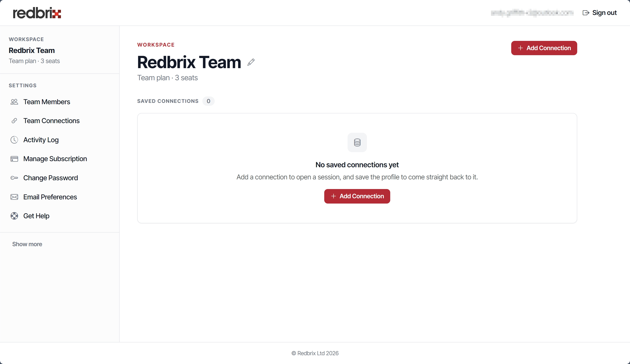Click the Team Members people icon

tap(14, 102)
